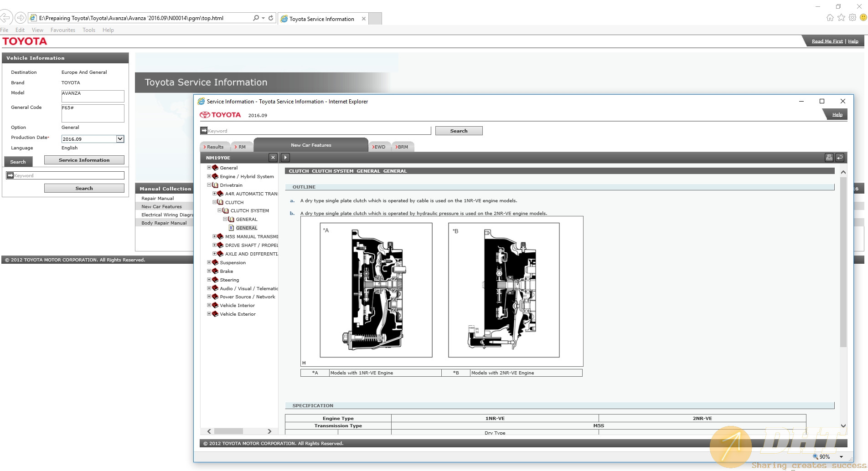868x471 pixels.
Task: Open the browser Home icon
Action: pyautogui.click(x=830, y=17)
